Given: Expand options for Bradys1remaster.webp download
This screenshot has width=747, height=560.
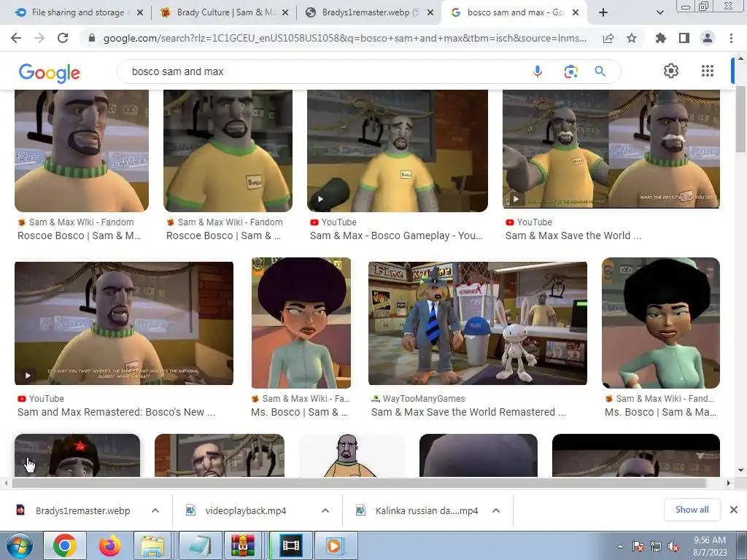Looking at the screenshot, I should click(155, 510).
